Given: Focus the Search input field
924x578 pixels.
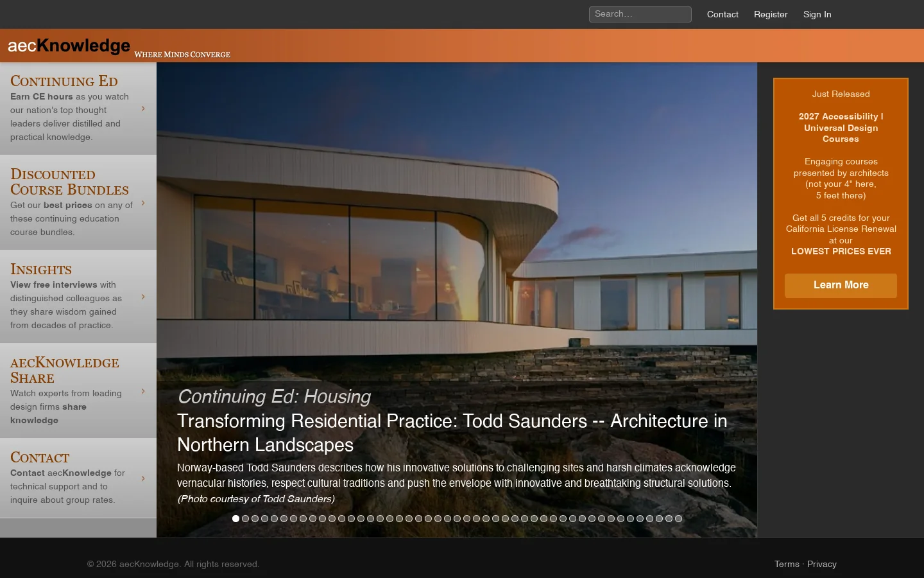Looking at the screenshot, I should click(640, 14).
